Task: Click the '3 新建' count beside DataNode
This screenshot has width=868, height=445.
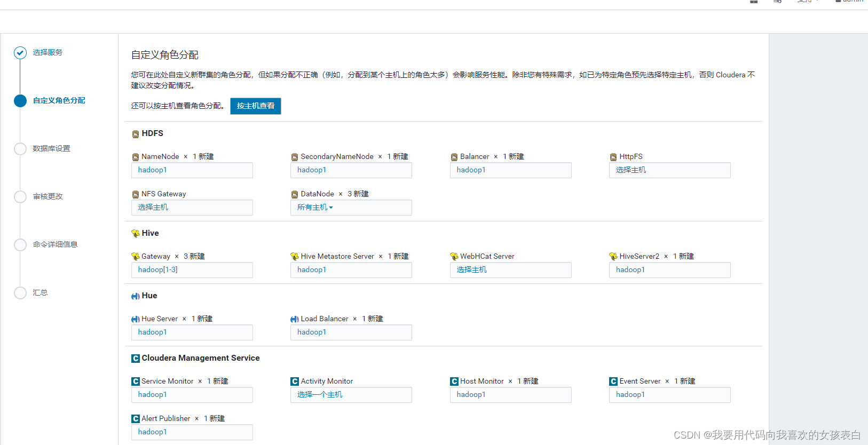Action: coord(358,194)
